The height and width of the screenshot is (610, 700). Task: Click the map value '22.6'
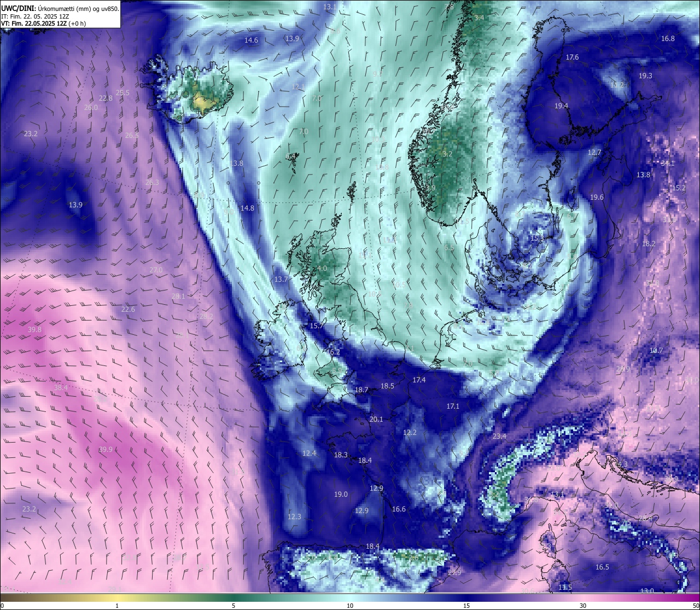[128, 310]
